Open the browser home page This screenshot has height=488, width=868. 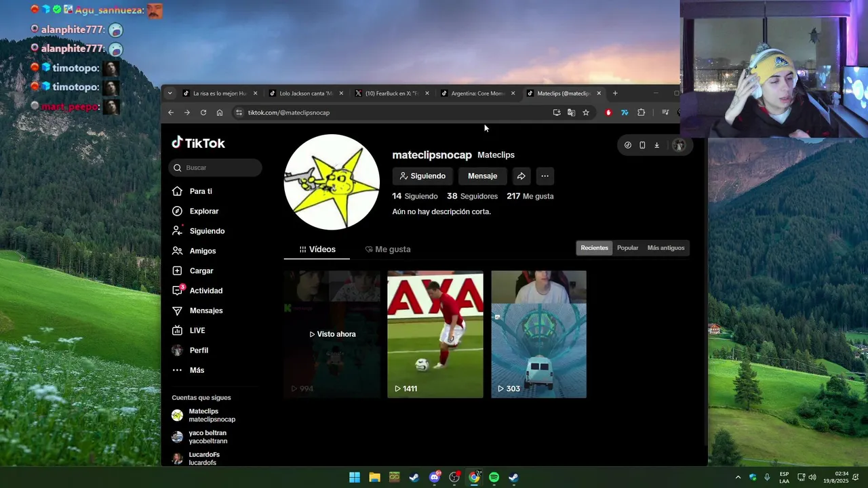tap(220, 113)
